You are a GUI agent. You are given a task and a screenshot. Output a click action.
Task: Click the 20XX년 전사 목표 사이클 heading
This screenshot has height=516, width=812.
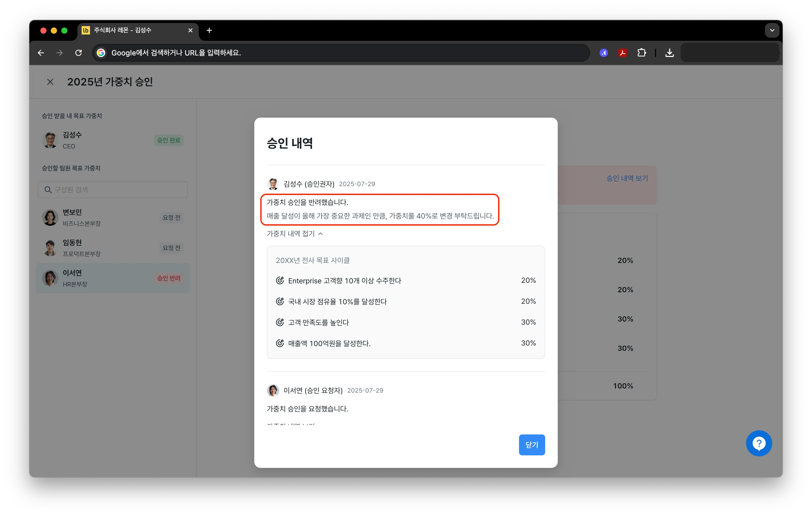(x=313, y=260)
